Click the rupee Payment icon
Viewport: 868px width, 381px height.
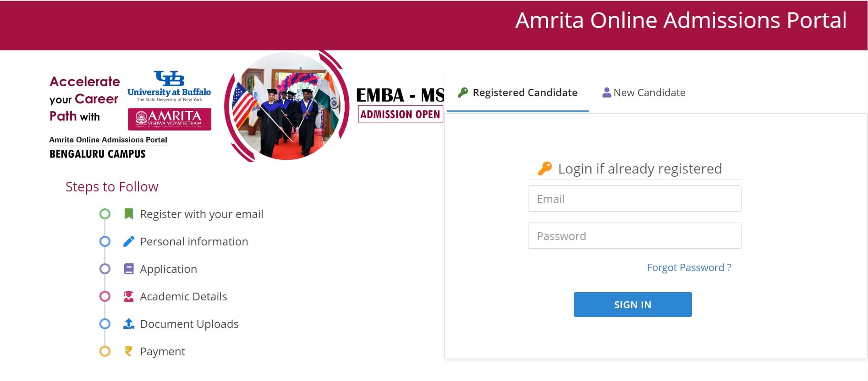[x=129, y=351]
